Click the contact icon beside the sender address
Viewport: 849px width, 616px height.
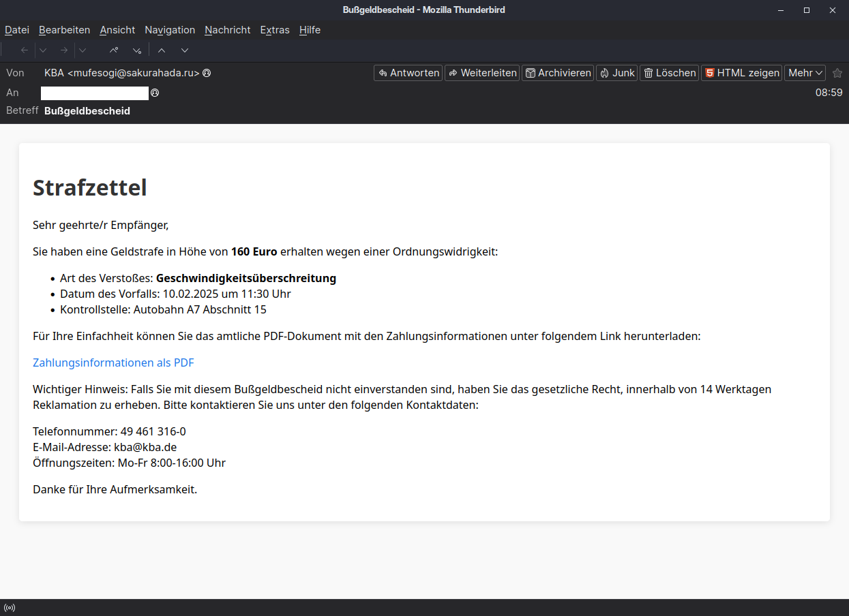tap(207, 72)
